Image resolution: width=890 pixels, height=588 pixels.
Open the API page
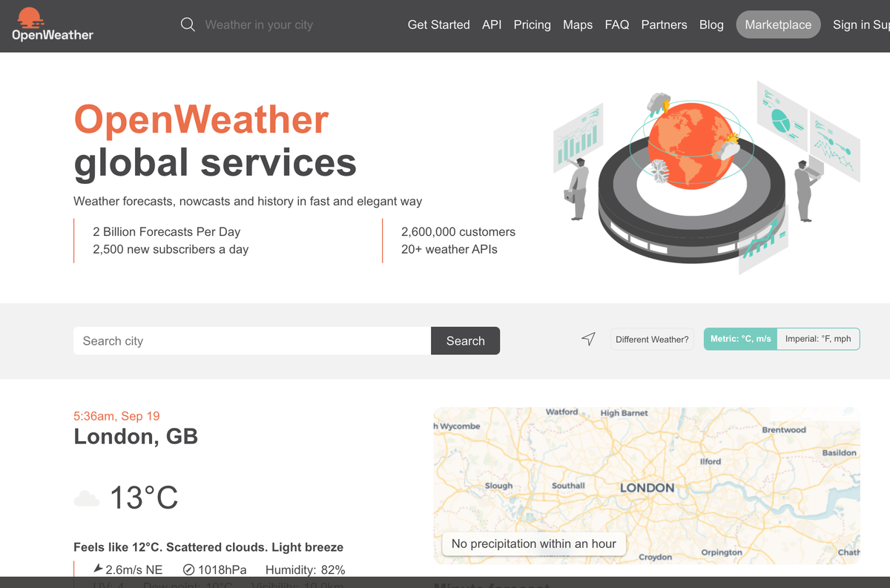(x=492, y=24)
